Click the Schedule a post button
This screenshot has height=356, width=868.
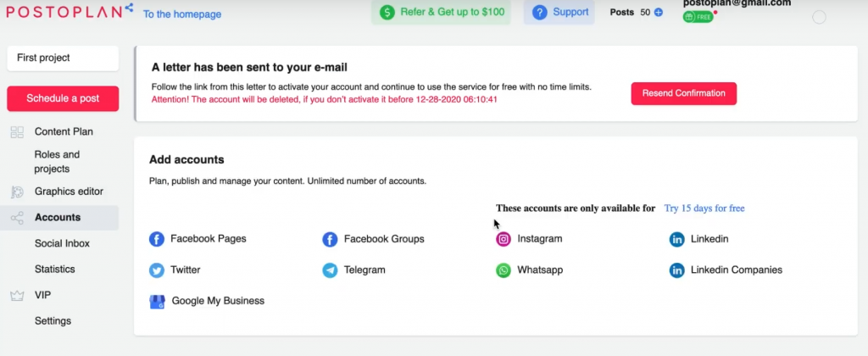point(63,98)
